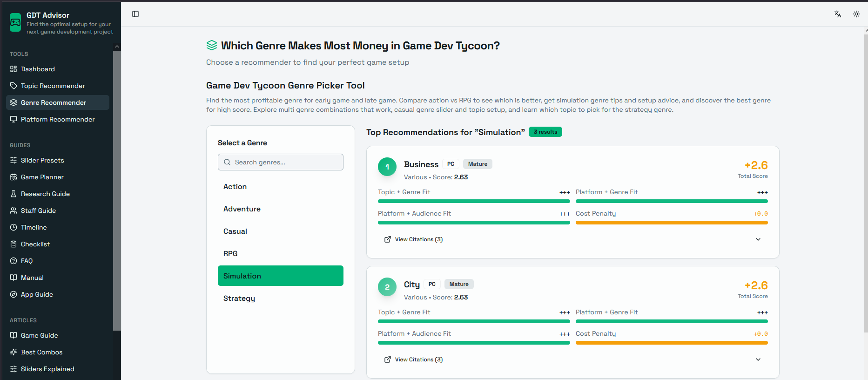Image resolution: width=868 pixels, height=380 pixels.
Task: Click the sidebar vertical scrollbar
Action: [117, 190]
